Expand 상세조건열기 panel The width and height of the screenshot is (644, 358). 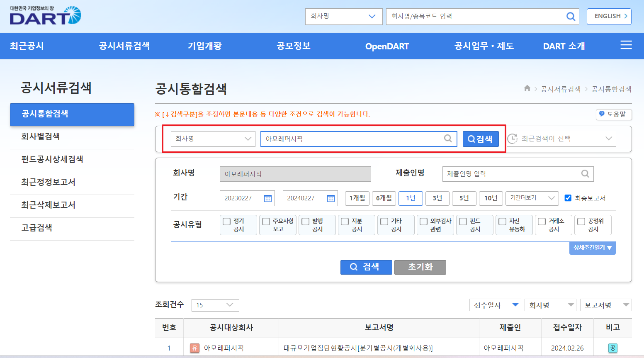[592, 248]
